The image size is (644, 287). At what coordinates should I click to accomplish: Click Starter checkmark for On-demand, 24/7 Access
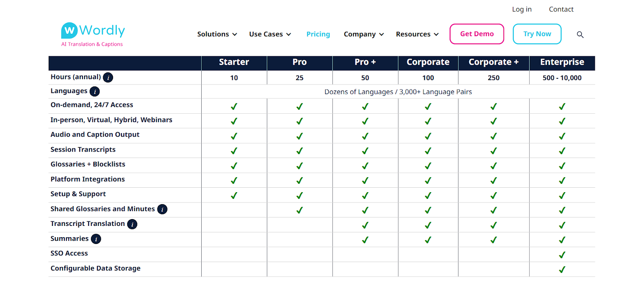click(234, 107)
